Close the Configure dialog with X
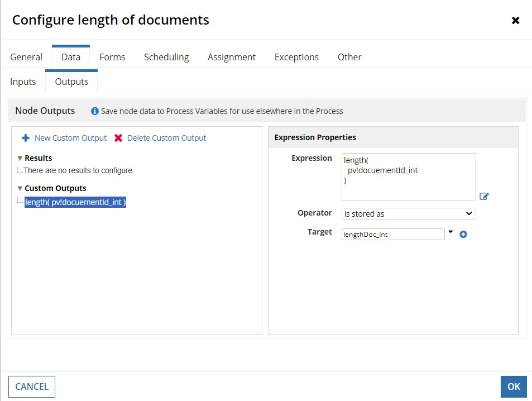The height and width of the screenshot is (401, 532). pyautogui.click(x=515, y=20)
